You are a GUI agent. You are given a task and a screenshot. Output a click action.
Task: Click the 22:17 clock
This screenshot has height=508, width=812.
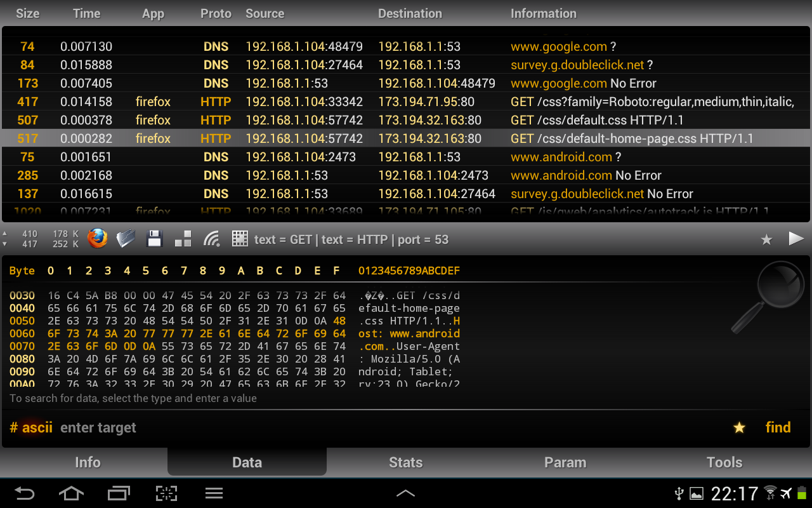tap(735, 493)
